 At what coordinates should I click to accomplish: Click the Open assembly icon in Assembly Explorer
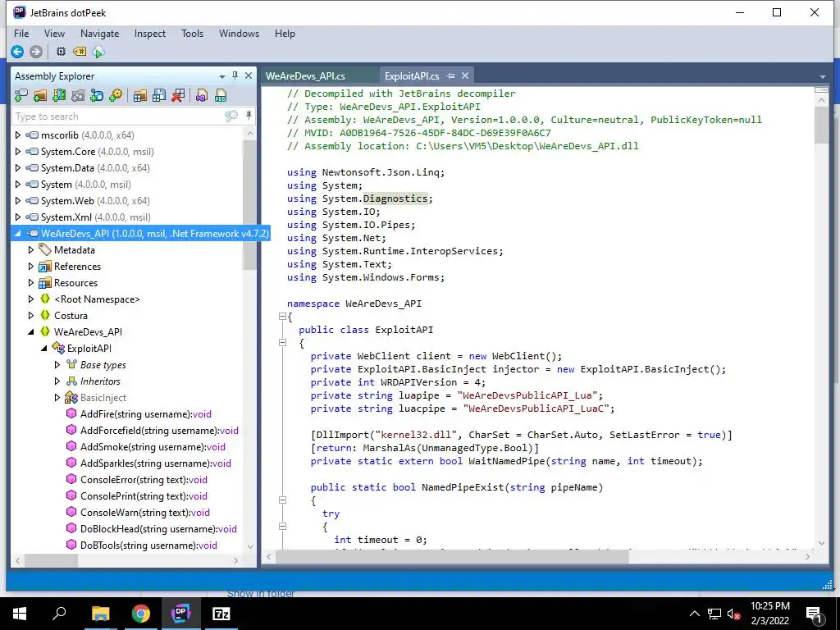(x=21, y=96)
